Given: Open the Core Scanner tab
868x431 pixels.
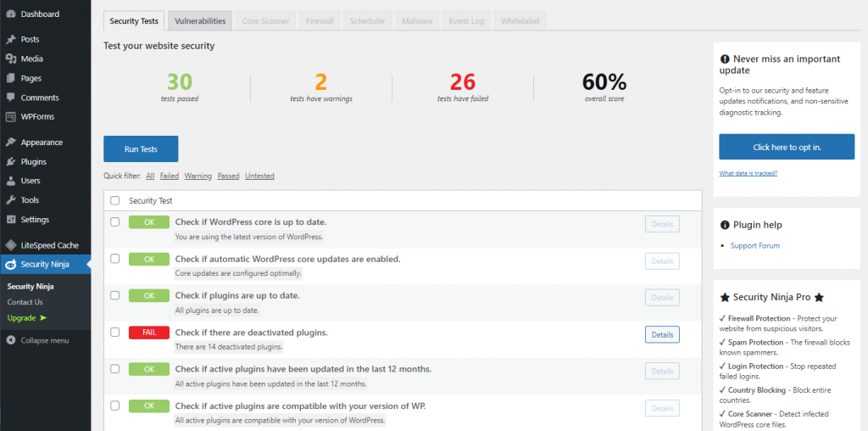Looking at the screenshot, I should click(x=265, y=21).
